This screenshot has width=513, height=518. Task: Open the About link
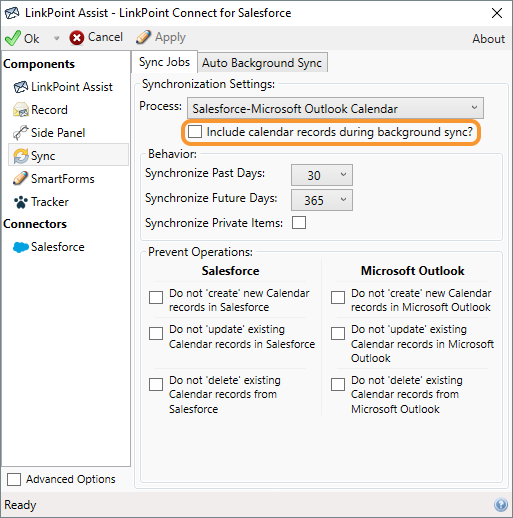(x=488, y=39)
